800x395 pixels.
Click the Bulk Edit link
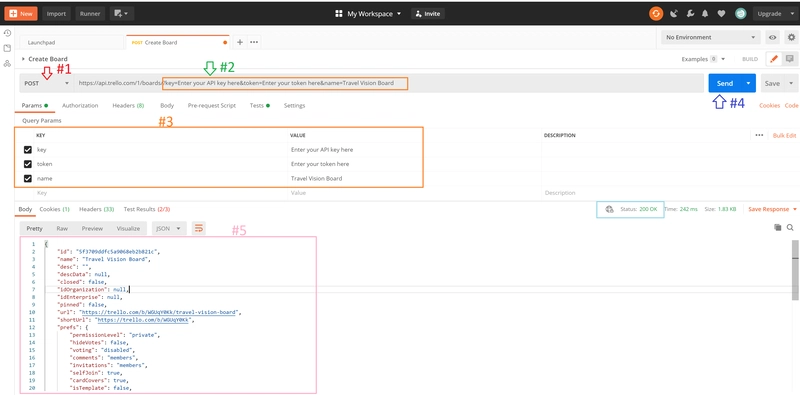[784, 135]
